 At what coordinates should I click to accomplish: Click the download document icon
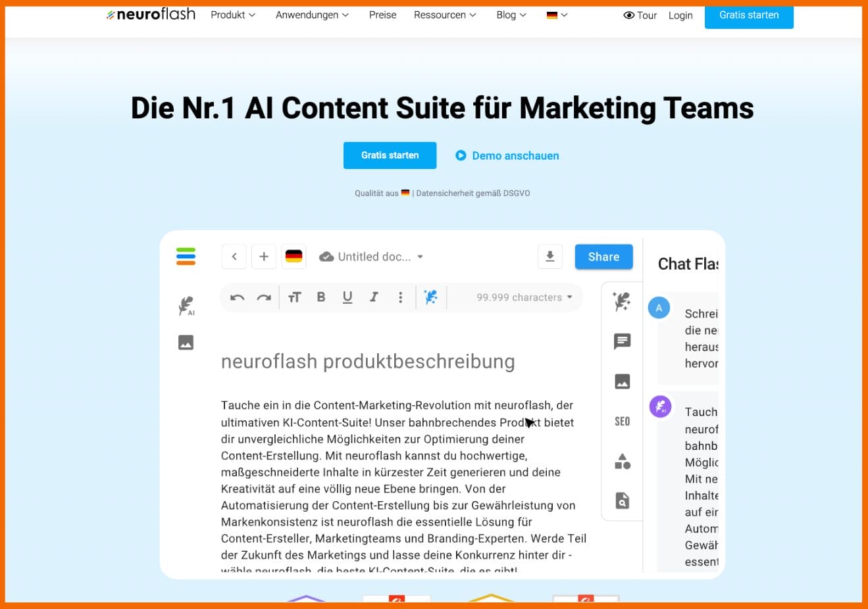click(550, 256)
